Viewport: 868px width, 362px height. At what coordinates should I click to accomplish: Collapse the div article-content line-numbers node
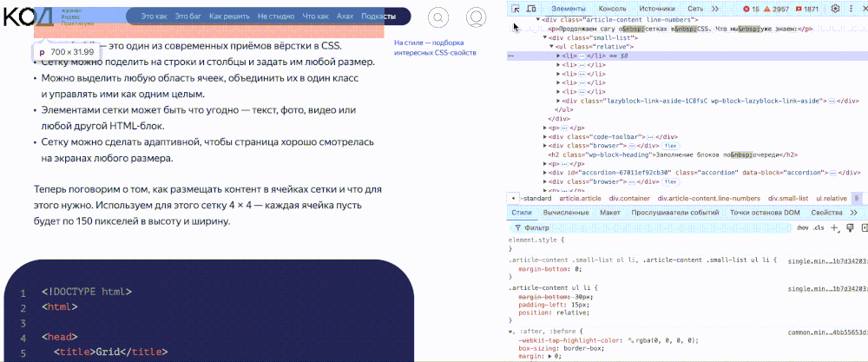[x=537, y=20]
